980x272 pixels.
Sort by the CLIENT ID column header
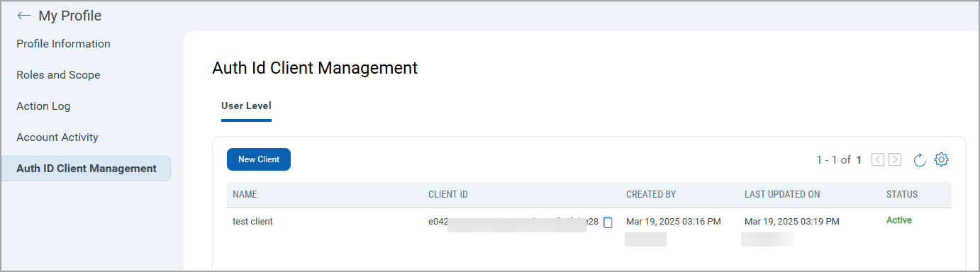[448, 194]
